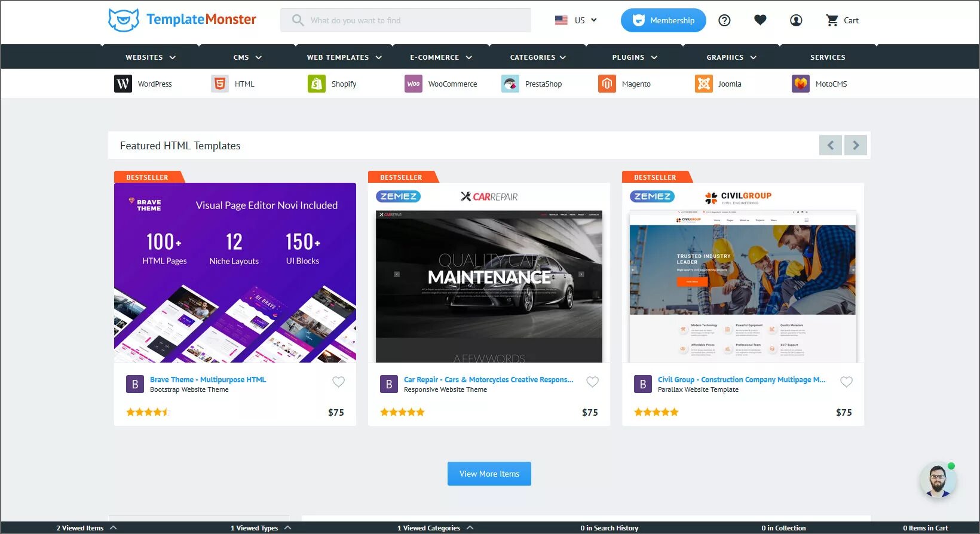
Task: Expand the E-Commerce menu
Action: tap(441, 57)
